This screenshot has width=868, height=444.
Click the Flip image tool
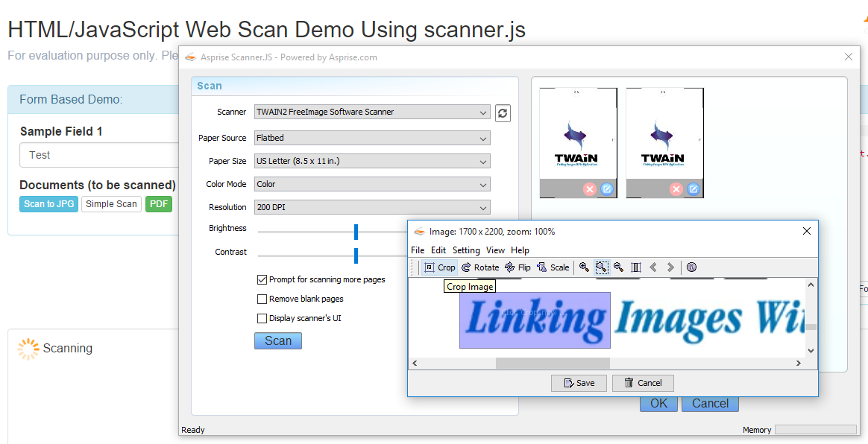[518, 267]
